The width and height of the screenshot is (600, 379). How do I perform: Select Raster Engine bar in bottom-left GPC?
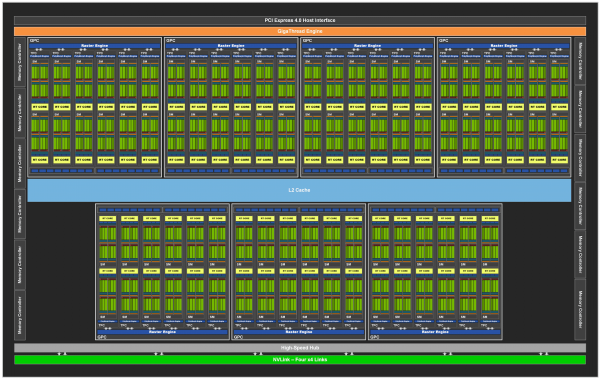(163, 332)
